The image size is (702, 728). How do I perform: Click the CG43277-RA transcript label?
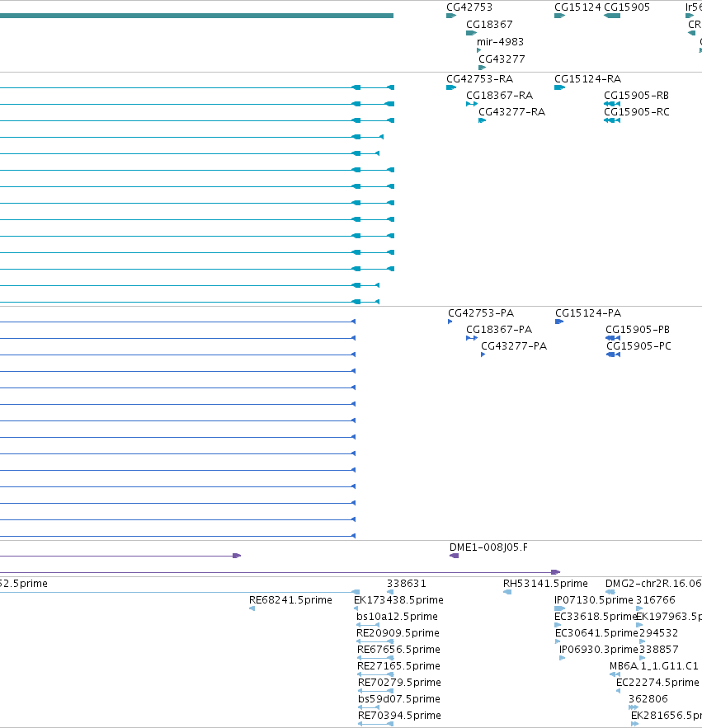pos(512,112)
